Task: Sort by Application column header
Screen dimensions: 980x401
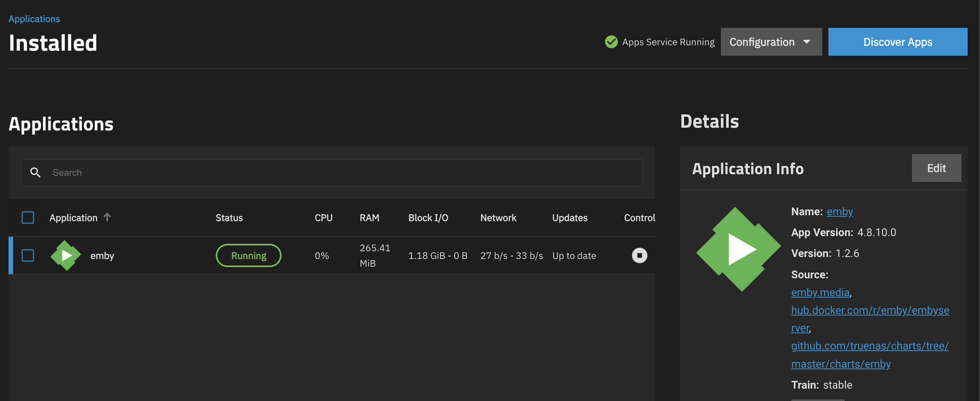Action: [x=73, y=218]
